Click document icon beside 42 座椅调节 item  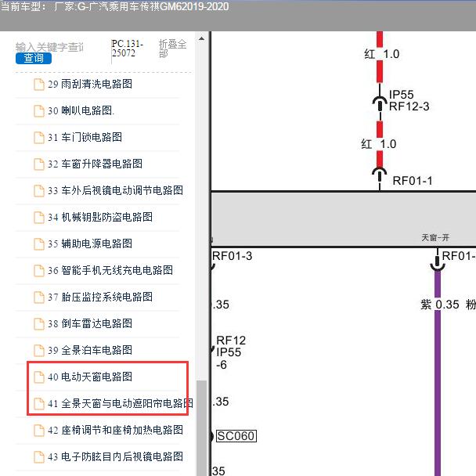[x=39, y=431]
